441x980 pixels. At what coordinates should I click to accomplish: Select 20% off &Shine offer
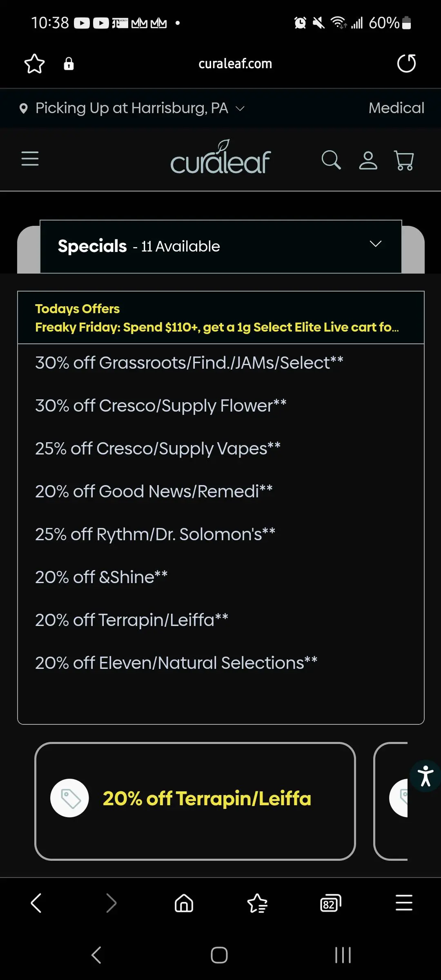point(101,577)
